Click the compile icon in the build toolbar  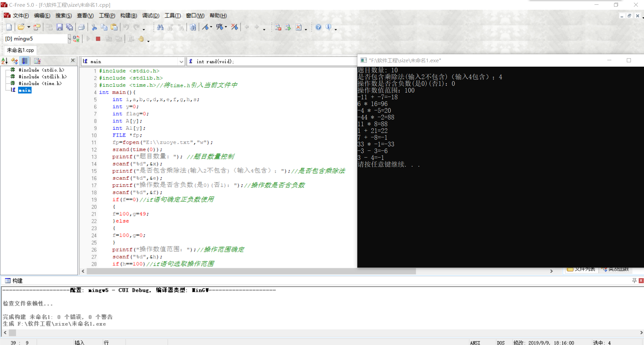click(x=278, y=27)
